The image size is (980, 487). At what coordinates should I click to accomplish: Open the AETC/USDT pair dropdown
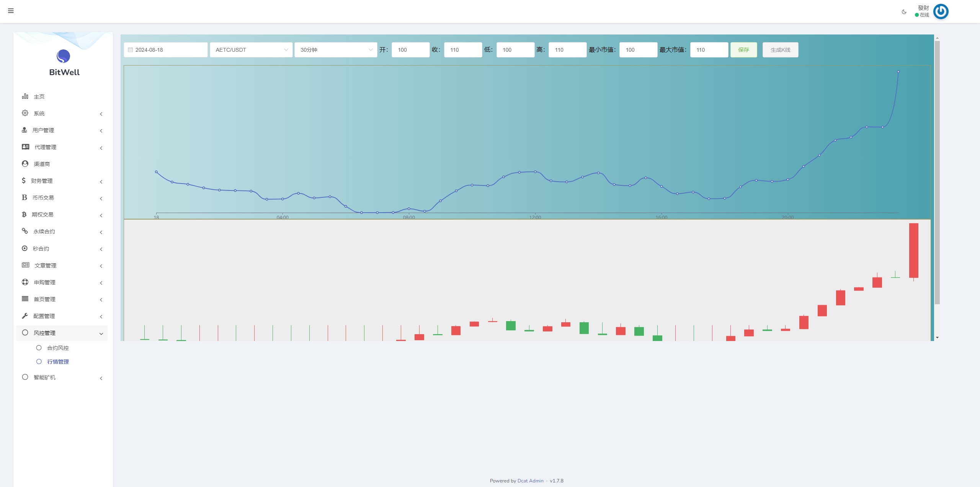pos(251,50)
